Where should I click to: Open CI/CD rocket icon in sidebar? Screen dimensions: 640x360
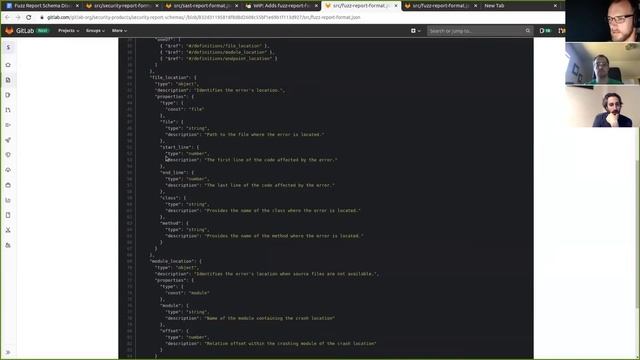pos(8,140)
